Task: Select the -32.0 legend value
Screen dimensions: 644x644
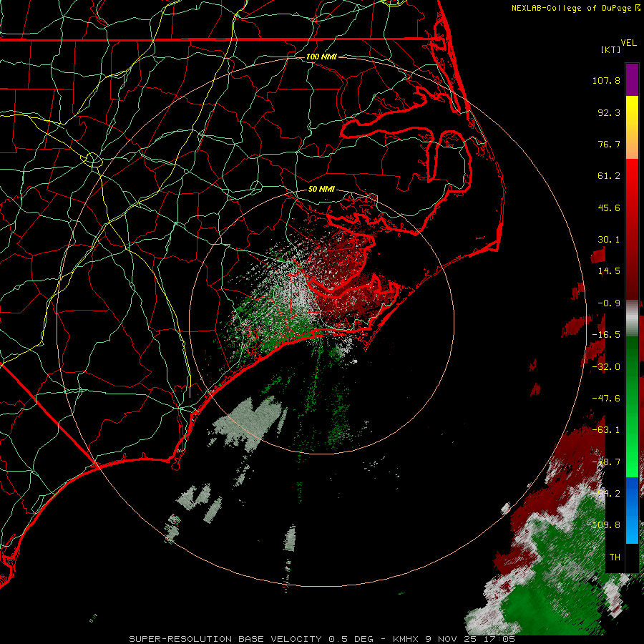Action: pyautogui.click(x=606, y=367)
